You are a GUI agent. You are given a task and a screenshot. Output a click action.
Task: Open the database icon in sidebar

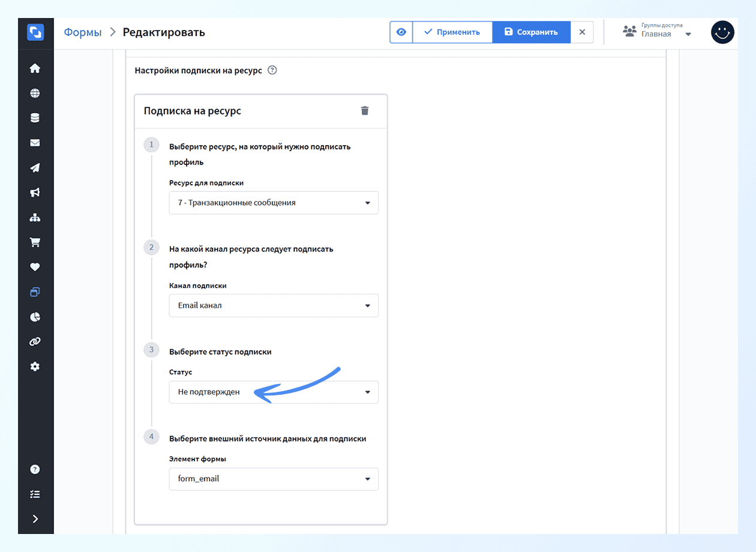pyautogui.click(x=35, y=118)
